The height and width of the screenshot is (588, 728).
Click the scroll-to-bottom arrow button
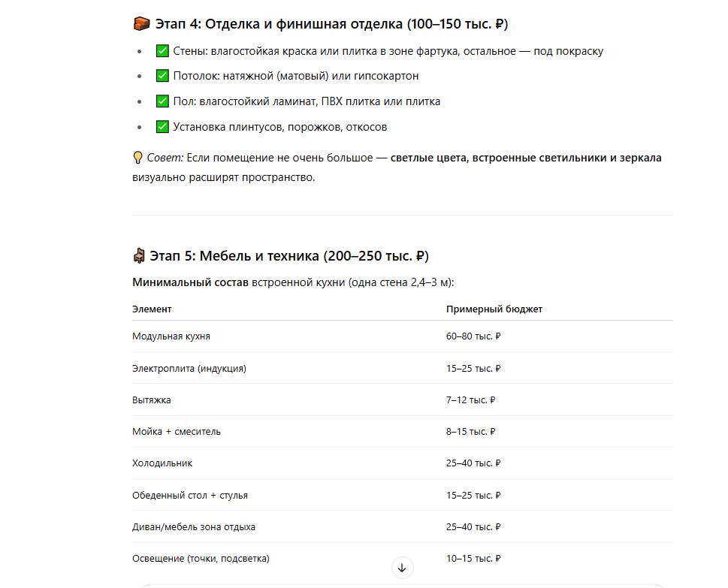coord(402,568)
